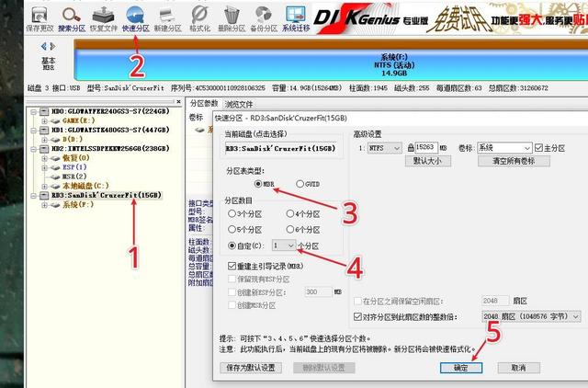Open NTFS file system dropdown
This screenshot has height=388, width=588.
[384, 148]
